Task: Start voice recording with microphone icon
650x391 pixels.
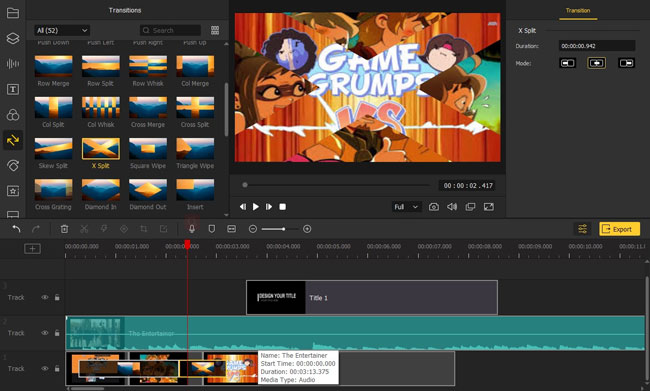Action: pyautogui.click(x=192, y=229)
